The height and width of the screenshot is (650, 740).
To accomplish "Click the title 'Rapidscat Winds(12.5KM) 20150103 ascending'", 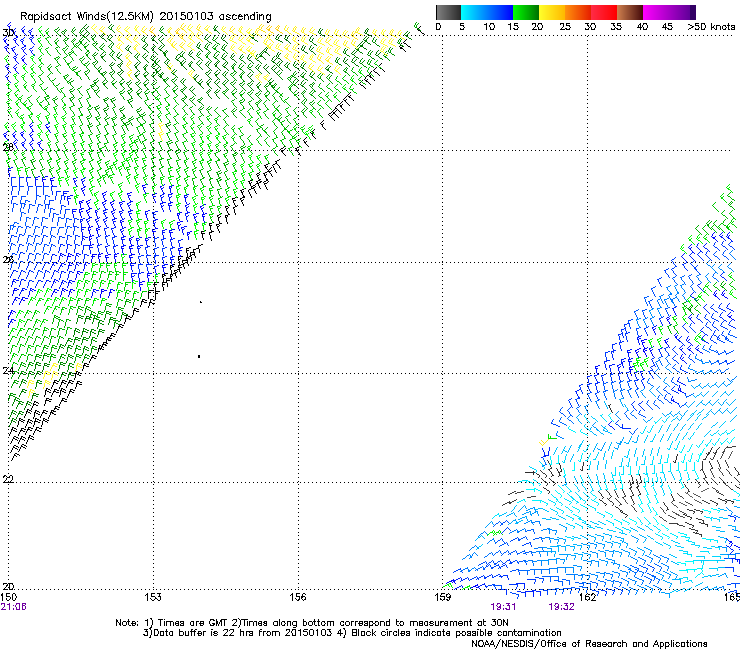I will click(x=146, y=17).
